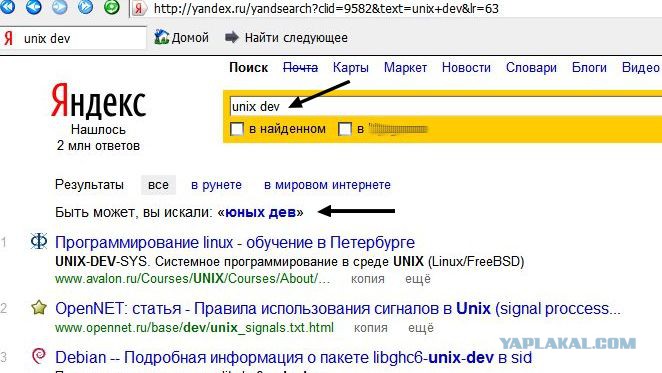
Task: Open the Почта link
Action: click(300, 68)
